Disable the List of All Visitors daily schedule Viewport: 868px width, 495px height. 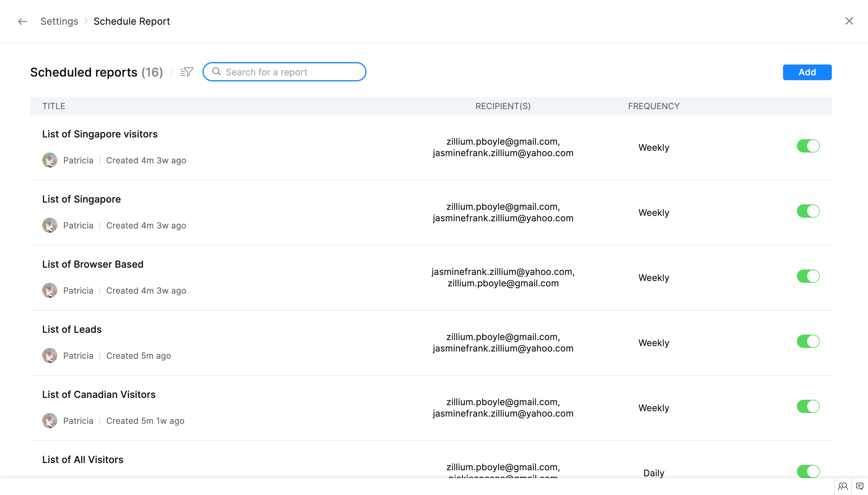[x=808, y=471]
